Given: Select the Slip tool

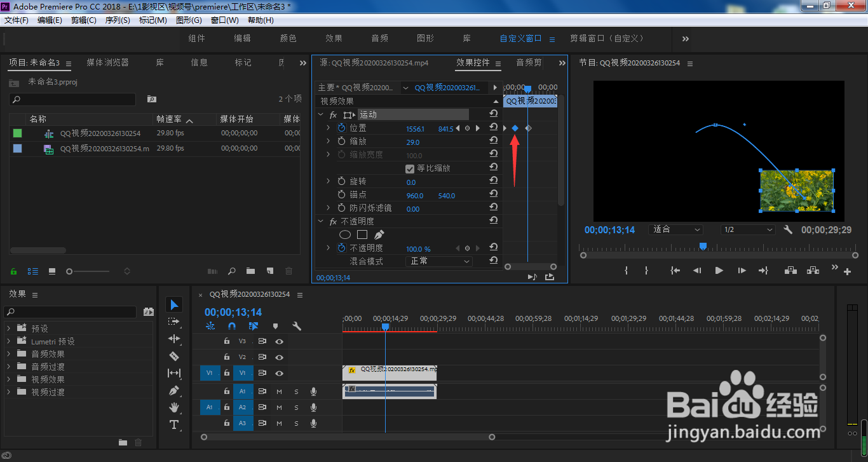Looking at the screenshot, I should coord(174,373).
